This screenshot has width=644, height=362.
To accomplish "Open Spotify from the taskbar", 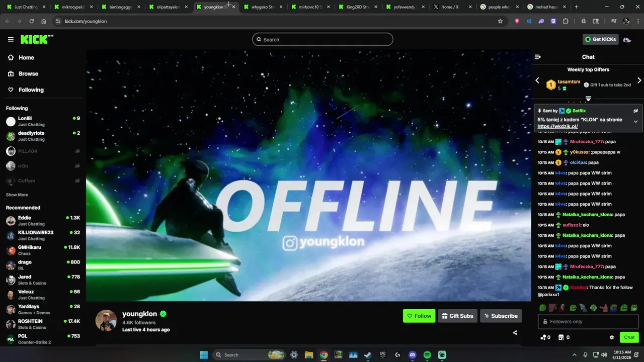I will point(427,354).
